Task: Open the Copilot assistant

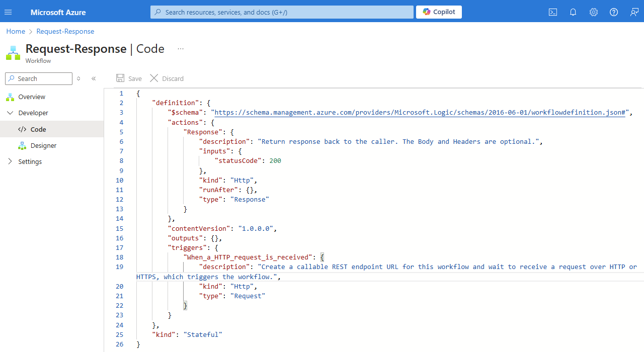Action: coord(439,12)
